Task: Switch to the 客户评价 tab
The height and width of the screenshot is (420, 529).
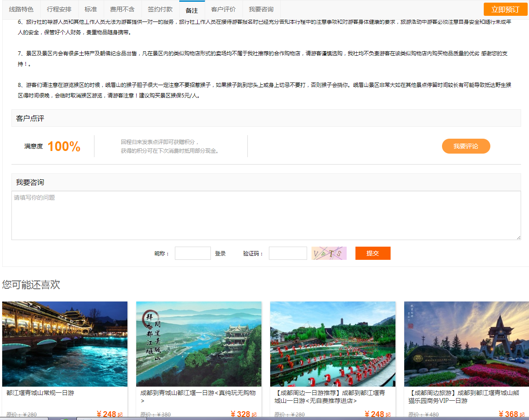Action: pos(223,9)
